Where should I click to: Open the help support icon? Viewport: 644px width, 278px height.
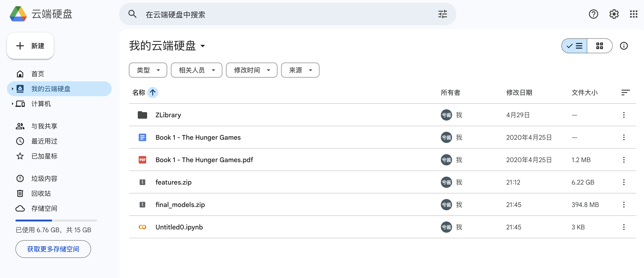593,14
